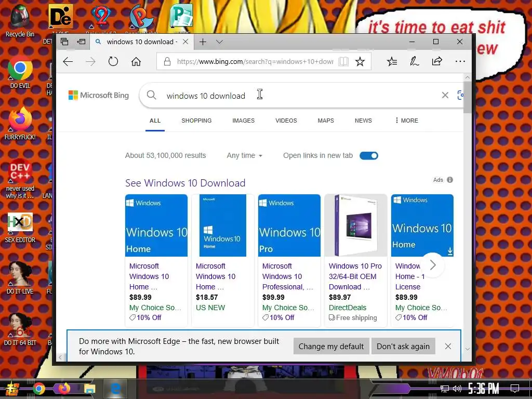The width and height of the screenshot is (532, 399).
Task: Start Bing visual search camera icon
Action: [460, 95]
